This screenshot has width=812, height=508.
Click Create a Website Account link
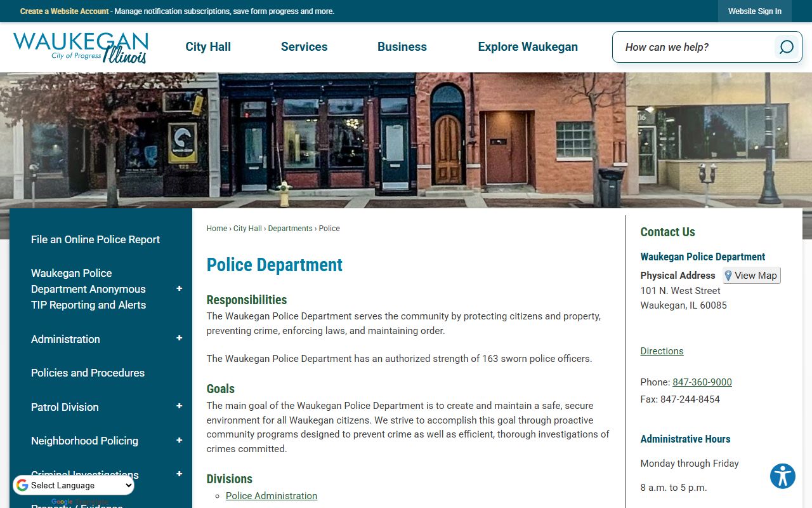(65, 11)
